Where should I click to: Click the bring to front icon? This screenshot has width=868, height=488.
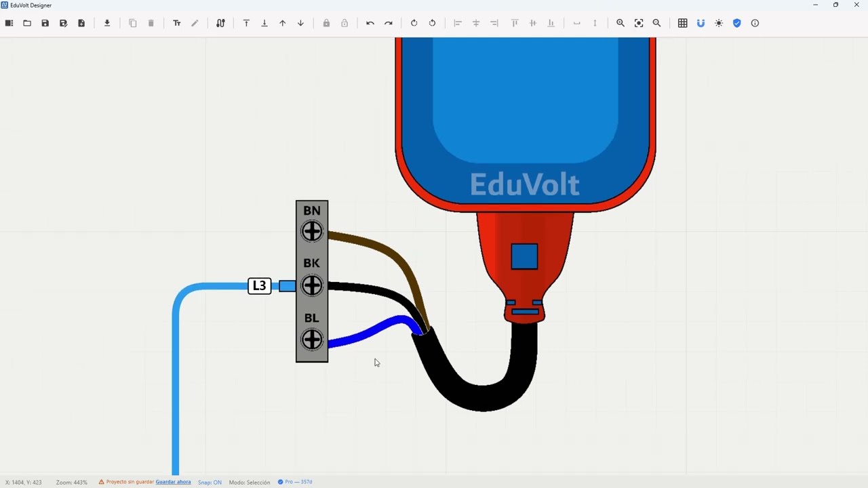click(x=246, y=23)
